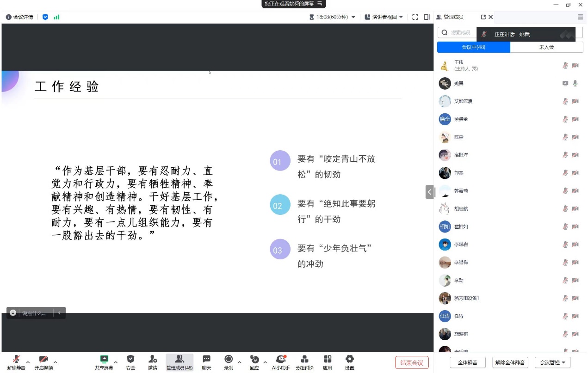
Task: Open the AI小助手 assistant icon
Action: [x=280, y=360]
